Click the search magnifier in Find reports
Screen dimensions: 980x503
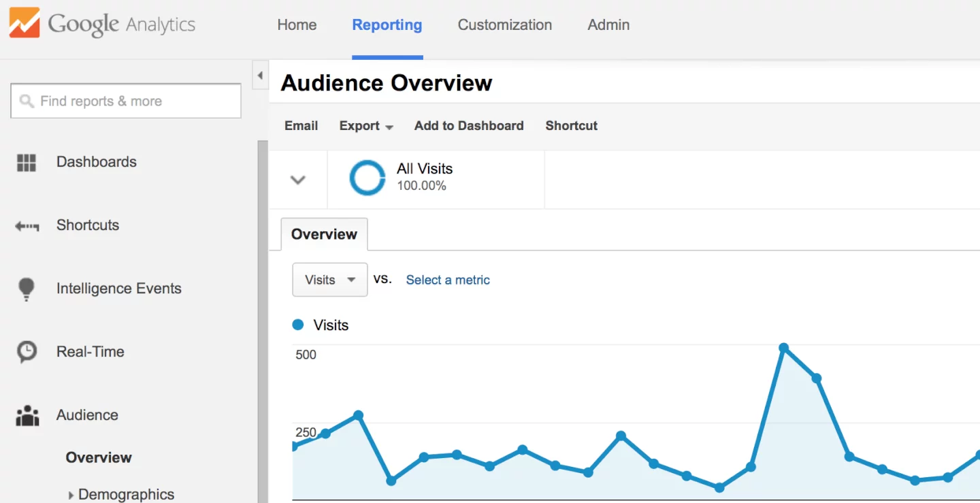tap(26, 101)
